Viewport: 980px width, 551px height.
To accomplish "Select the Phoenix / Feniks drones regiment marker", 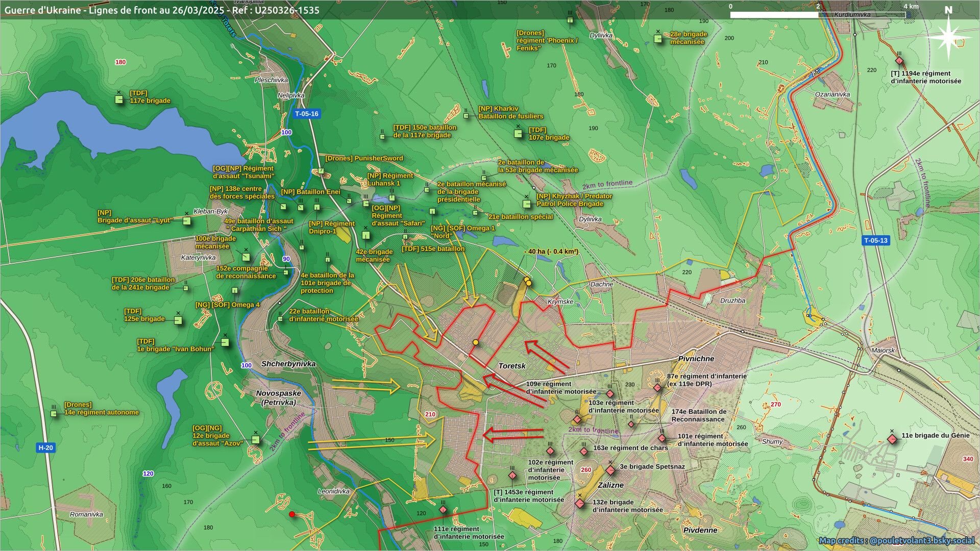I will 570,20.
